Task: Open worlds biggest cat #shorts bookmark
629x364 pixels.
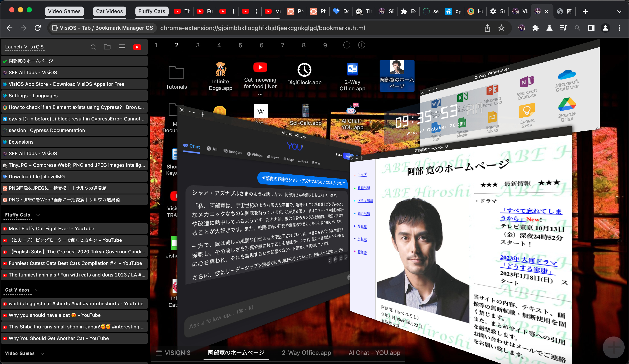Action: [x=74, y=304]
